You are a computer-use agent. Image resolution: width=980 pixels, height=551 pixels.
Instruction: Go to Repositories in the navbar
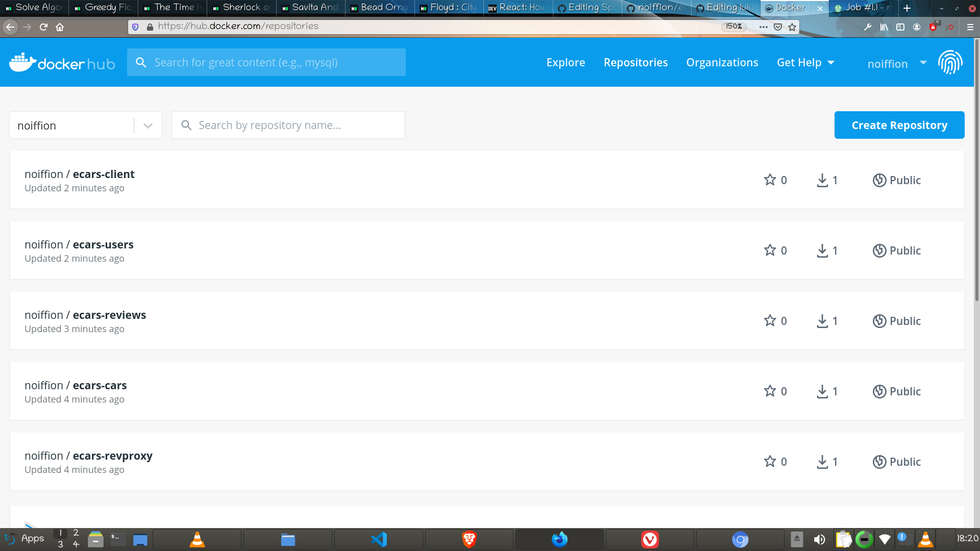click(x=635, y=62)
